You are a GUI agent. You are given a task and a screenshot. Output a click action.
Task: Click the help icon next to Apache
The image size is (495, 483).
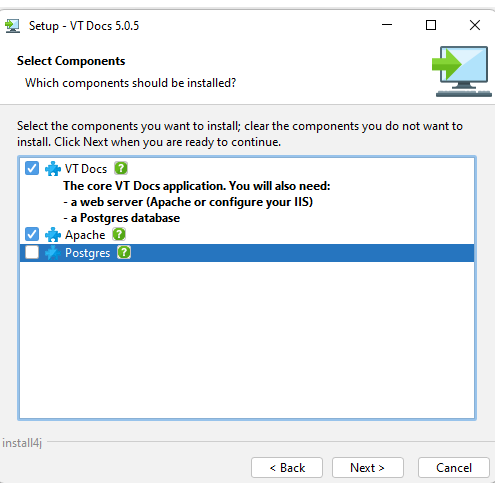(x=119, y=234)
